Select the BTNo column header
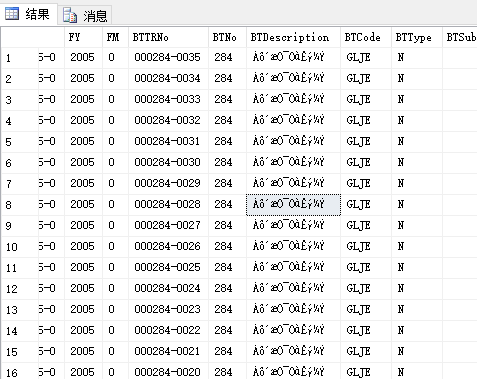477x379 pixels. point(227,37)
